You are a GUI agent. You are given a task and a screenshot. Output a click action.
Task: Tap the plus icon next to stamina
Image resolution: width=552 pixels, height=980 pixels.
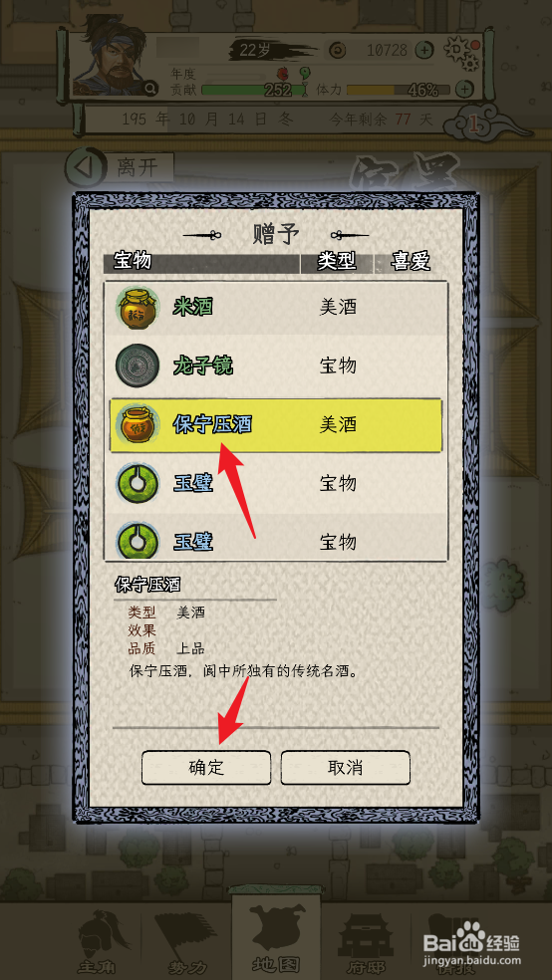464,89
